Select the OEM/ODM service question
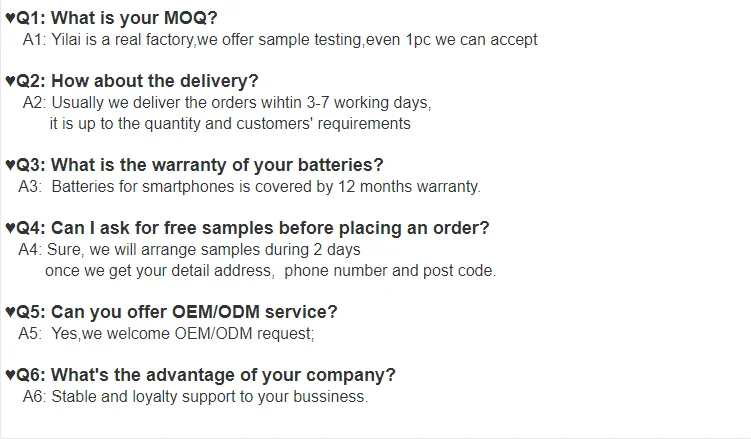 (194, 312)
